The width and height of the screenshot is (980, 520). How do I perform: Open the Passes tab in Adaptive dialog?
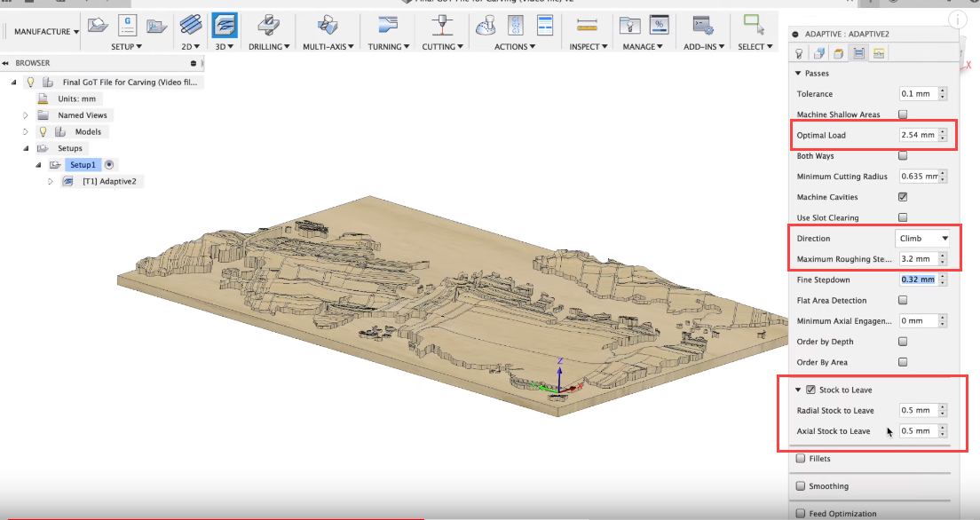pyautogui.click(x=858, y=54)
